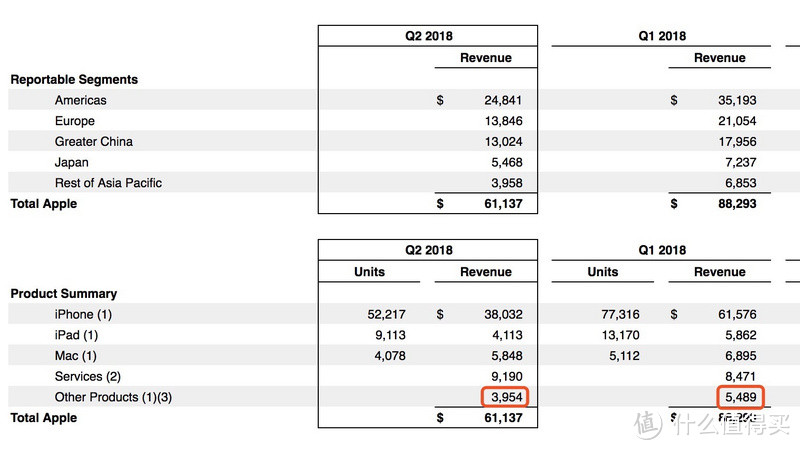Select the Europe segment label

pyautogui.click(x=74, y=121)
